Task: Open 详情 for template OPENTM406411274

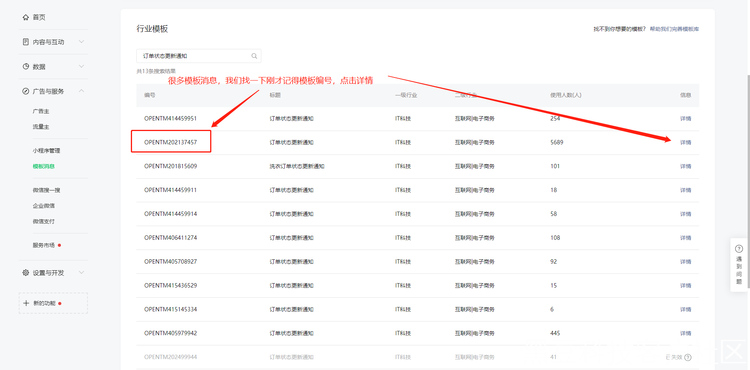Action: tap(685, 238)
